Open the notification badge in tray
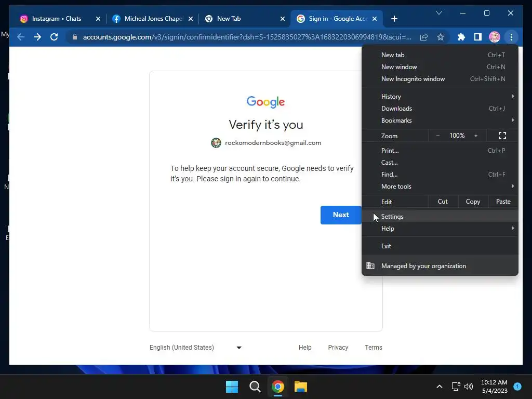This screenshot has height=399, width=532. point(517,387)
